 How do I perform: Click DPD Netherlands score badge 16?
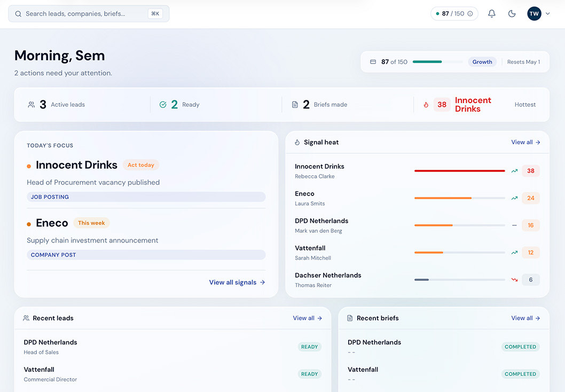click(531, 225)
